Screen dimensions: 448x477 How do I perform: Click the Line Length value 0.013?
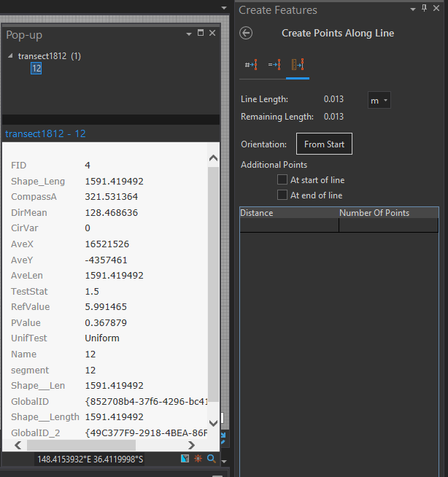[x=333, y=99]
